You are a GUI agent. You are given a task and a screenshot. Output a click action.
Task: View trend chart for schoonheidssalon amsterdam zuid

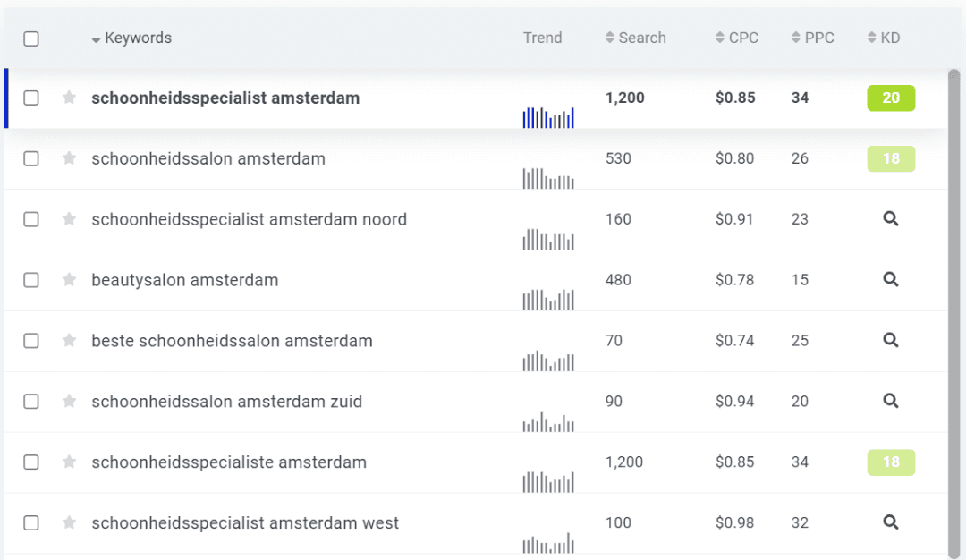pyautogui.click(x=548, y=421)
